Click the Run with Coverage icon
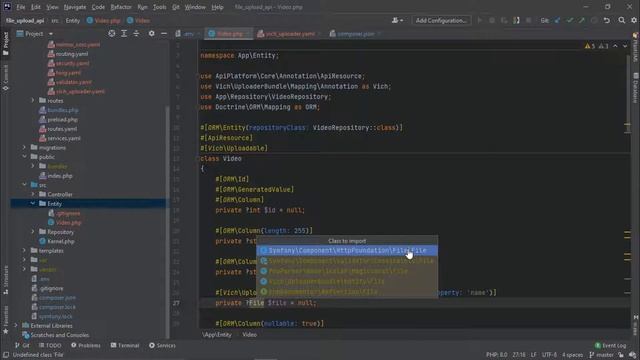Image resolution: width=640 pixels, height=360 pixels. tap(504, 20)
